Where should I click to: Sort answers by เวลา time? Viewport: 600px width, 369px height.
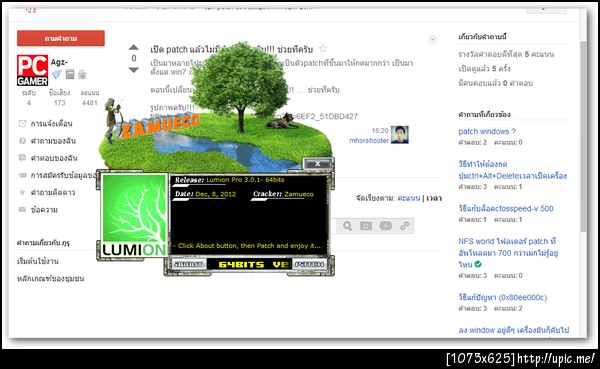(x=434, y=198)
